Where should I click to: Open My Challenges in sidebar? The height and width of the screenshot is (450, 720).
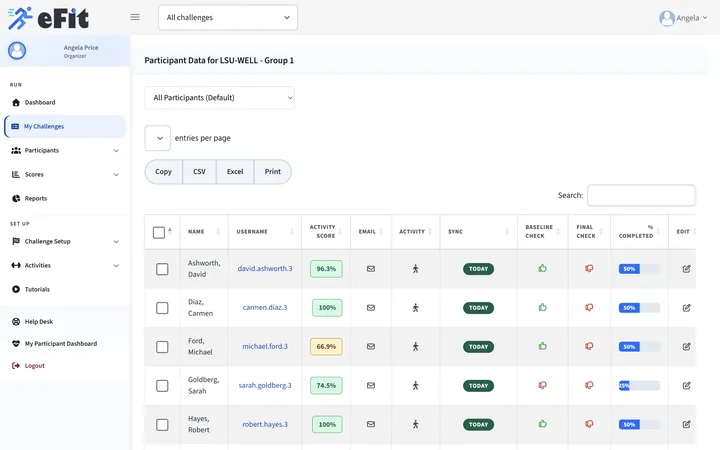click(x=65, y=126)
